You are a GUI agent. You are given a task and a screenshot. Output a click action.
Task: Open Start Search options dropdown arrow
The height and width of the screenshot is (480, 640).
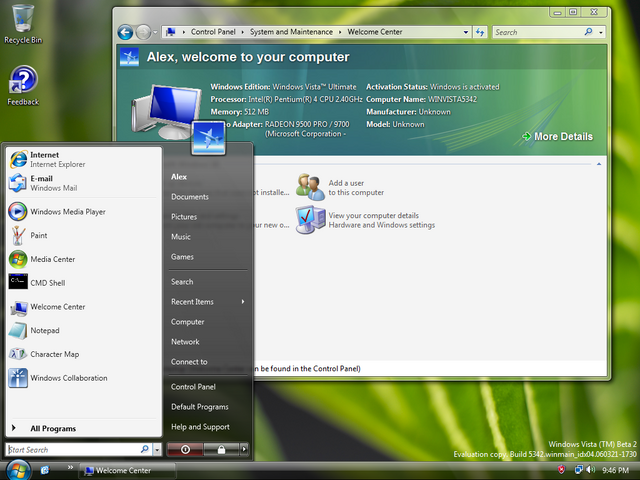click(x=157, y=449)
